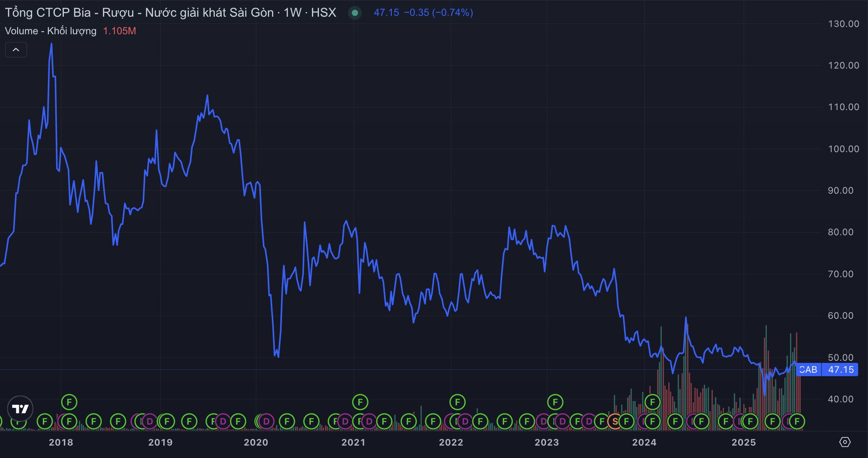Click the 130.00 price scale label

click(x=843, y=24)
